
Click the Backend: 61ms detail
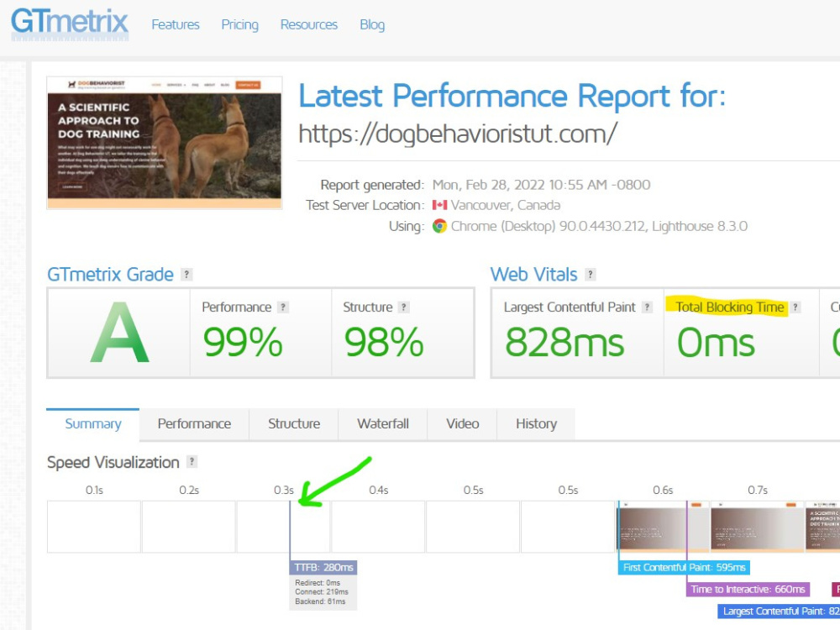point(320,601)
